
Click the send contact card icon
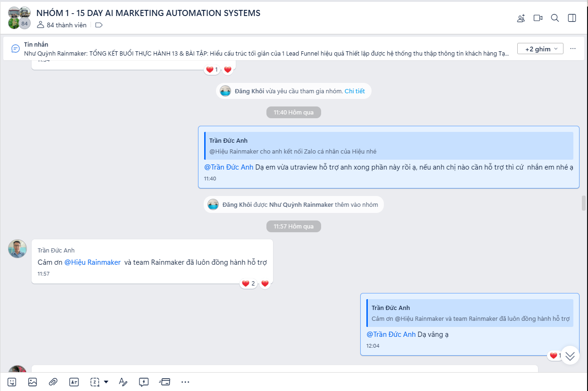pos(74,382)
